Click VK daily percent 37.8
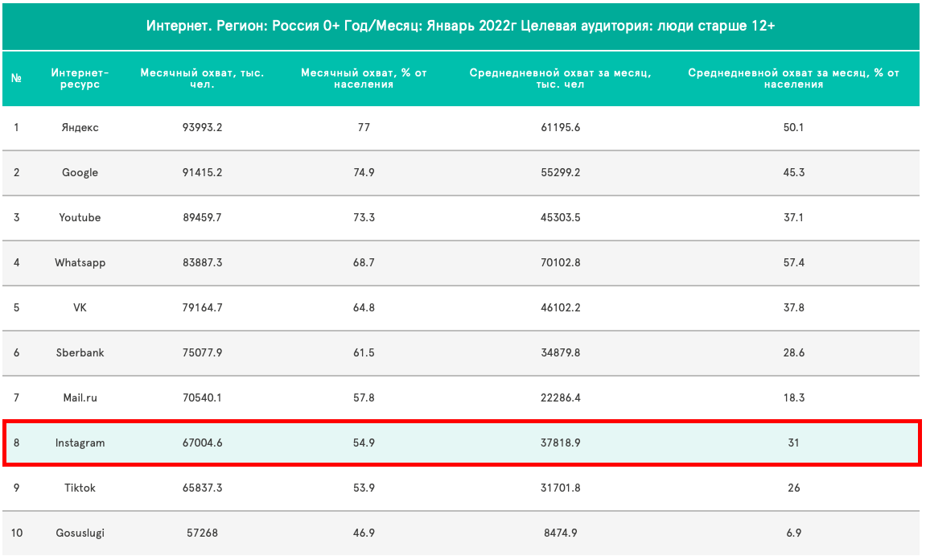The height and width of the screenshot is (560, 926). pos(794,308)
